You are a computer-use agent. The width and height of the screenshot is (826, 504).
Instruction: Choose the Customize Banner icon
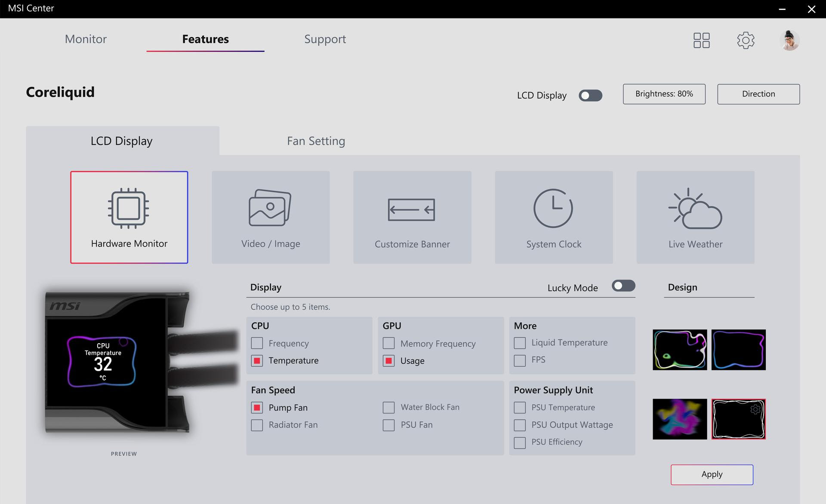click(411, 209)
